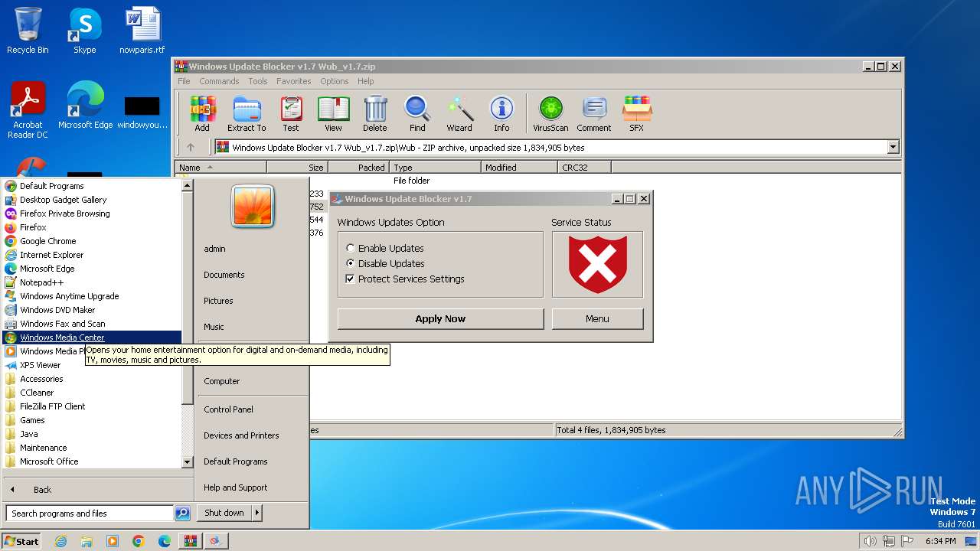Click the Find icon in WinRAR toolbar
980x551 pixels.
click(417, 113)
